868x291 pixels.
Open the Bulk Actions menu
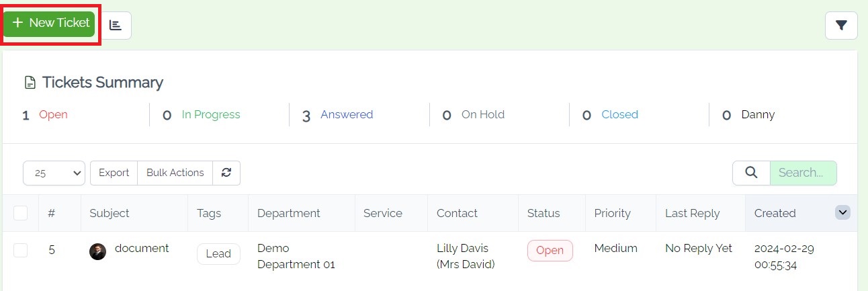coord(175,173)
